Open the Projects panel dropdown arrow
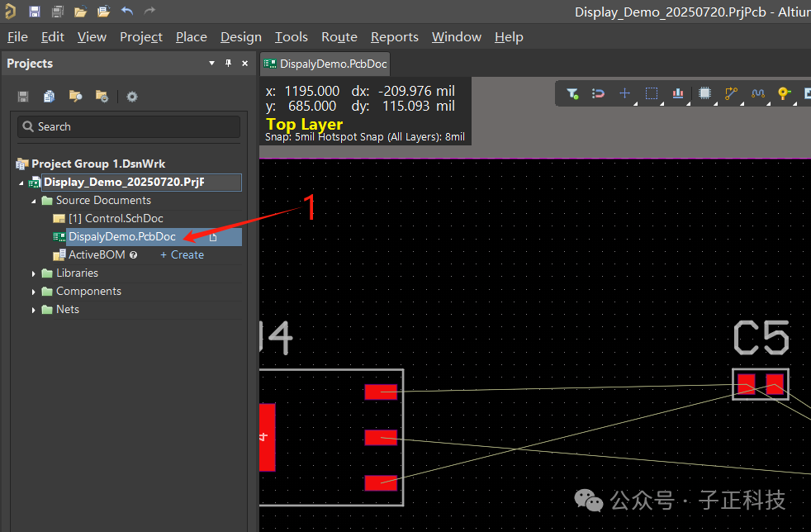811x532 pixels. coord(211,63)
